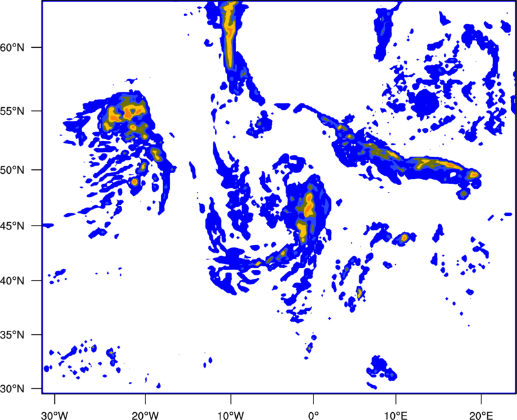Image resolution: width=517 pixels, height=420 pixels.
Task: Click the 35°N latitude label
Action: pos(12,335)
